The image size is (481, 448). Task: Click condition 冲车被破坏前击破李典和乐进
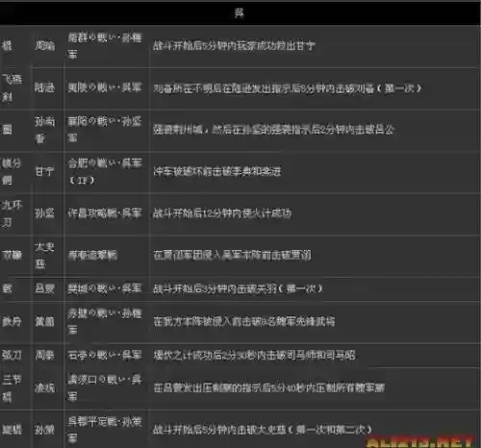(x=217, y=171)
